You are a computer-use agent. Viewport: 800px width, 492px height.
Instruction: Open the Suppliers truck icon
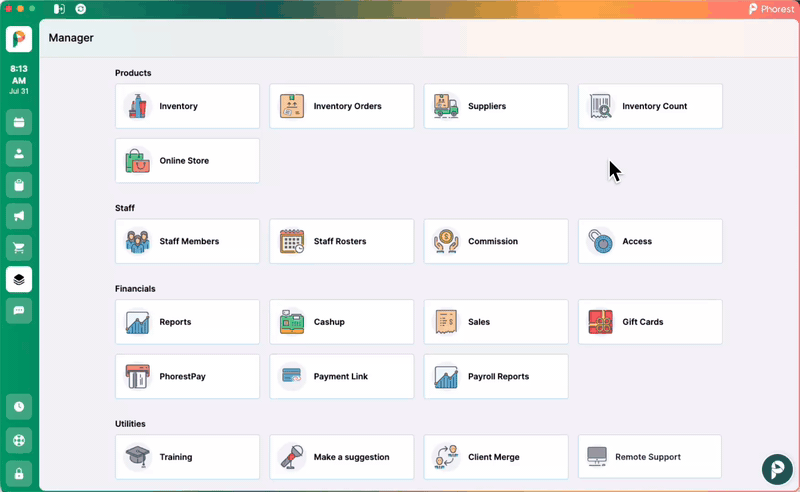tap(446, 106)
